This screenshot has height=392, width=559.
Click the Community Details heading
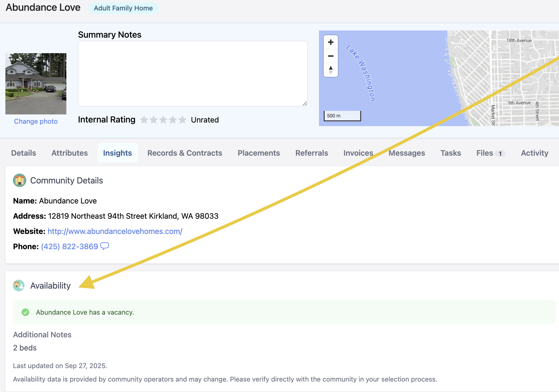(x=67, y=180)
